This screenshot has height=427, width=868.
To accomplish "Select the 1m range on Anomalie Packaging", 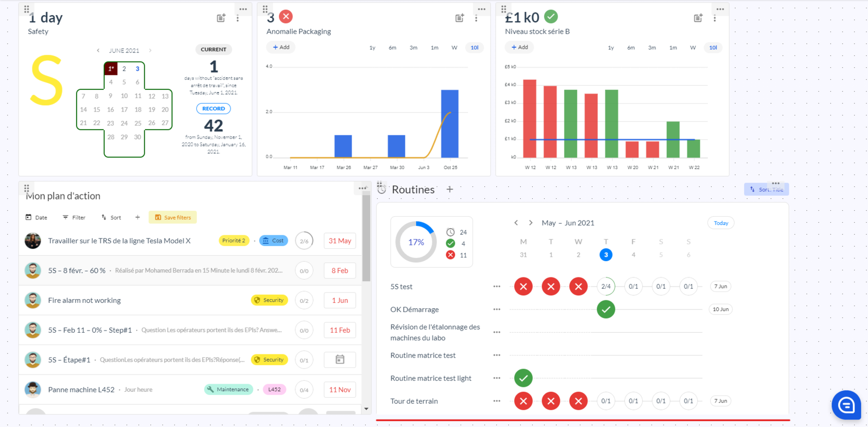I will tap(435, 48).
